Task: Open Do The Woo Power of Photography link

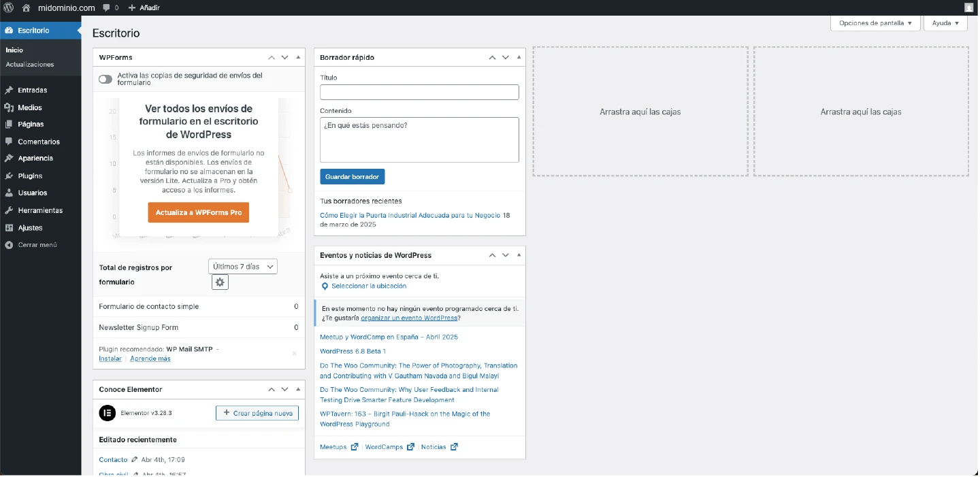Action: pos(419,371)
